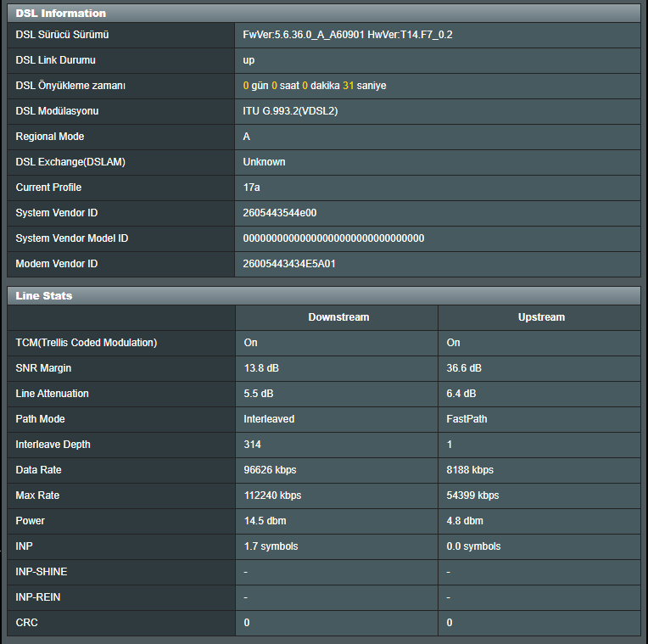Click the downstream INP 1.7 symbols value
The image size is (648, 644).
(x=271, y=546)
